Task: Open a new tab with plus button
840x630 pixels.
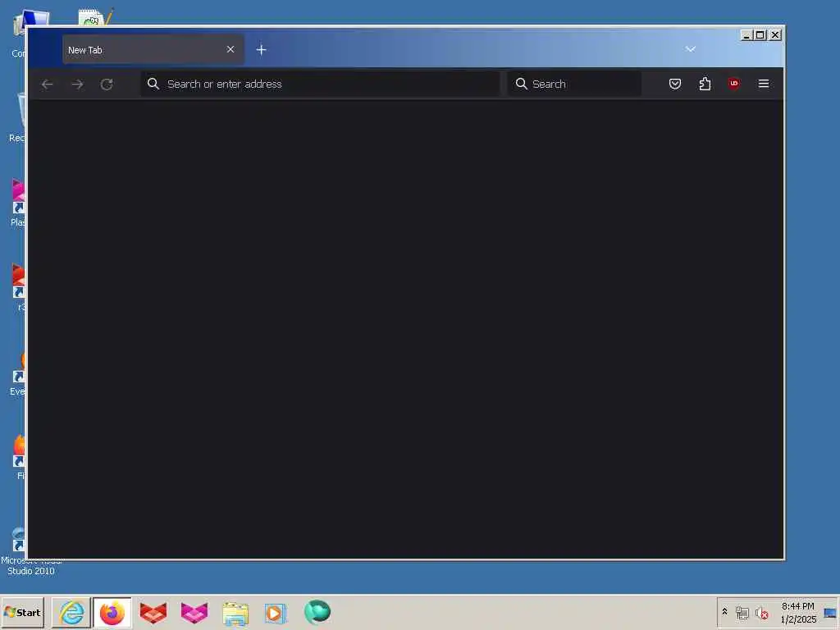Action: tap(262, 50)
